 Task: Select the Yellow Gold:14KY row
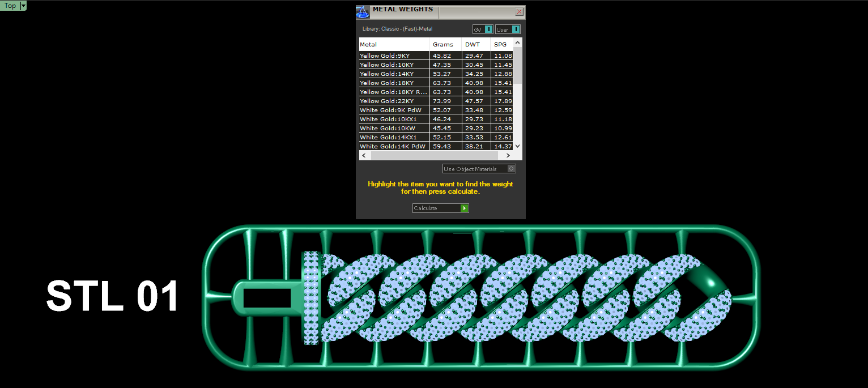tap(436, 74)
